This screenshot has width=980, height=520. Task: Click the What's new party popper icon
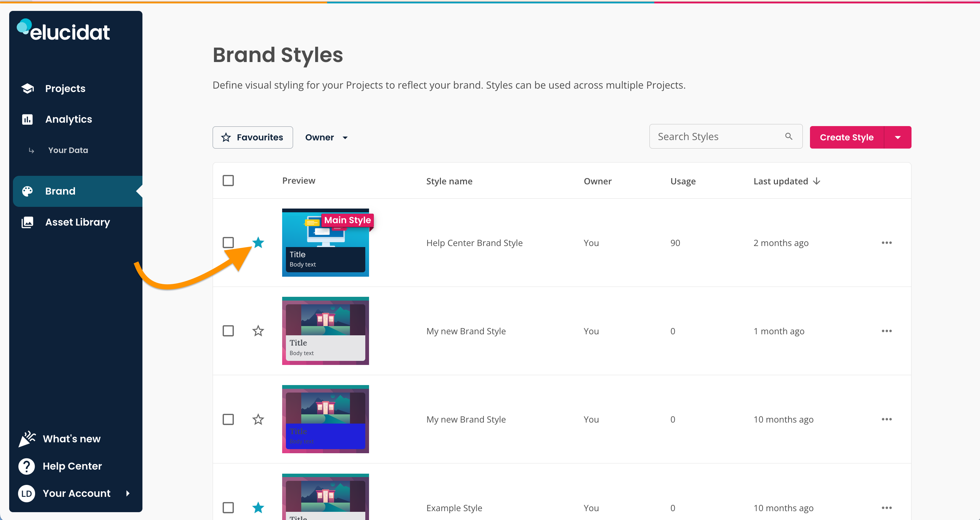(27, 439)
